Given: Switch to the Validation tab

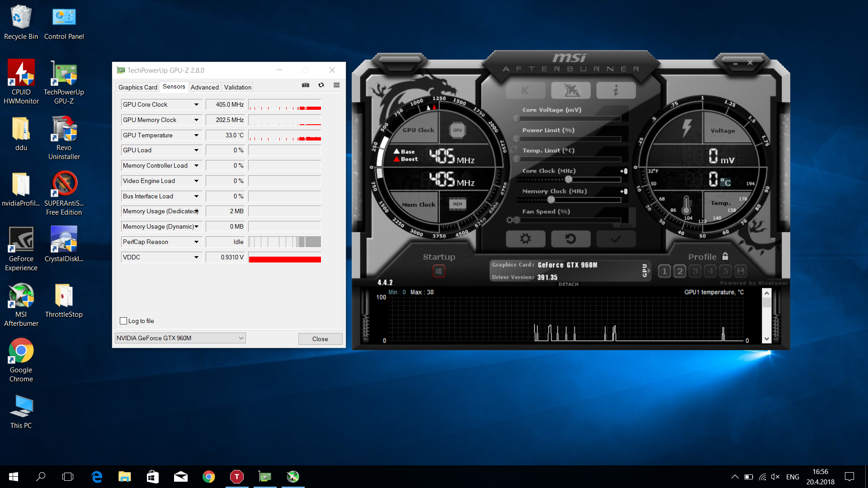Looking at the screenshot, I should pos(238,87).
